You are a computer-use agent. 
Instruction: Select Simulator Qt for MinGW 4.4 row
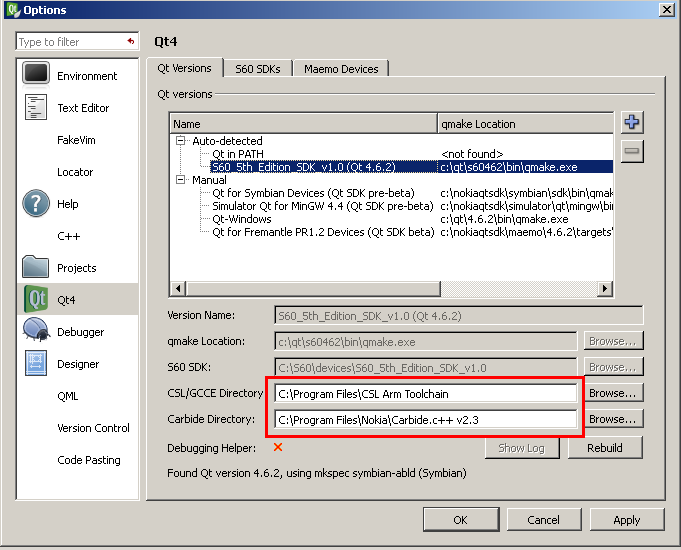tap(323, 206)
